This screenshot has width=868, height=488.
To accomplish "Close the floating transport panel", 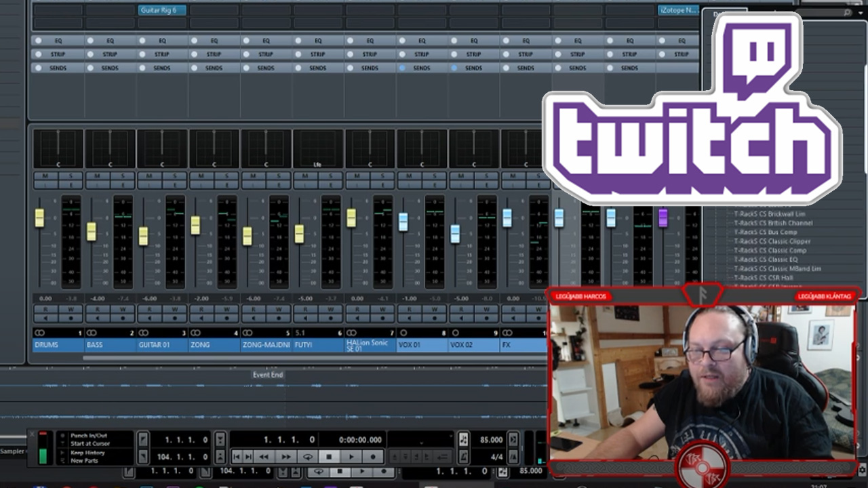I will point(32,434).
